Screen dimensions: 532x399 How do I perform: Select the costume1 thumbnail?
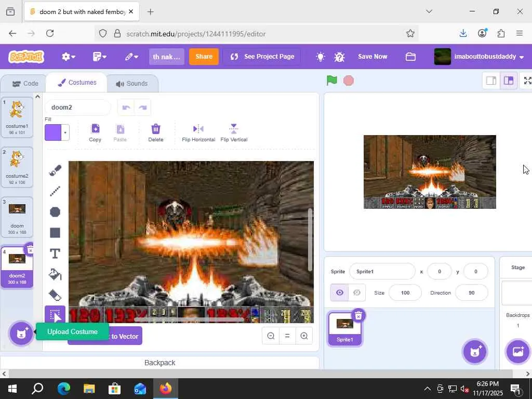tap(17, 117)
